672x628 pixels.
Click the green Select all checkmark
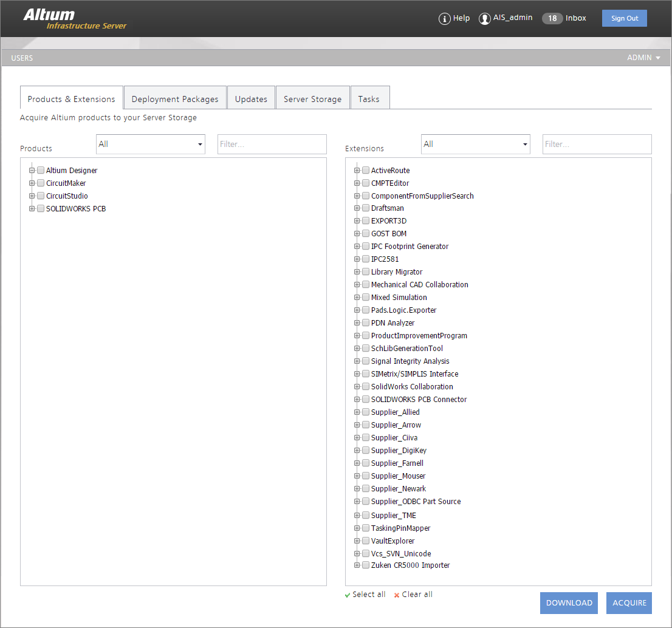point(348,595)
